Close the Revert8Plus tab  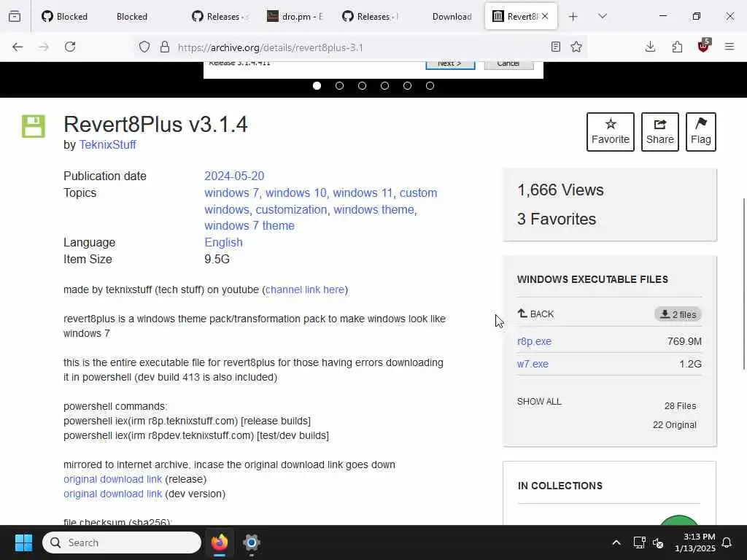click(545, 16)
